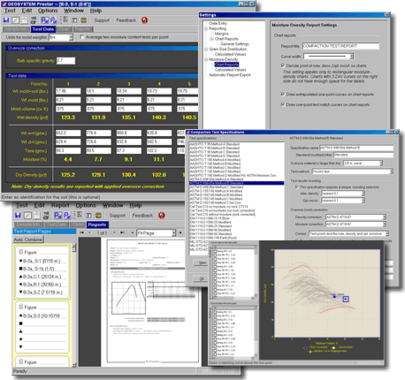Select Data Entry in the Settings tree

(x=218, y=23)
